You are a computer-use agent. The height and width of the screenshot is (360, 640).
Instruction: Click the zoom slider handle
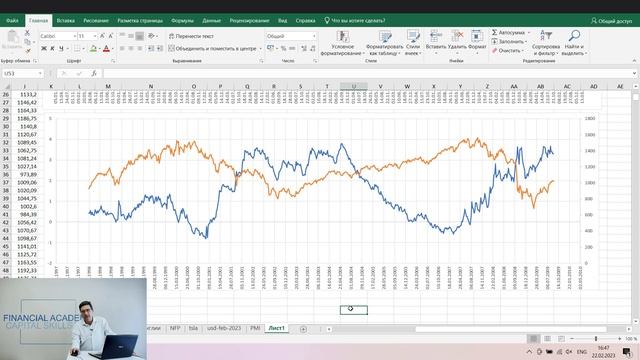point(596,339)
